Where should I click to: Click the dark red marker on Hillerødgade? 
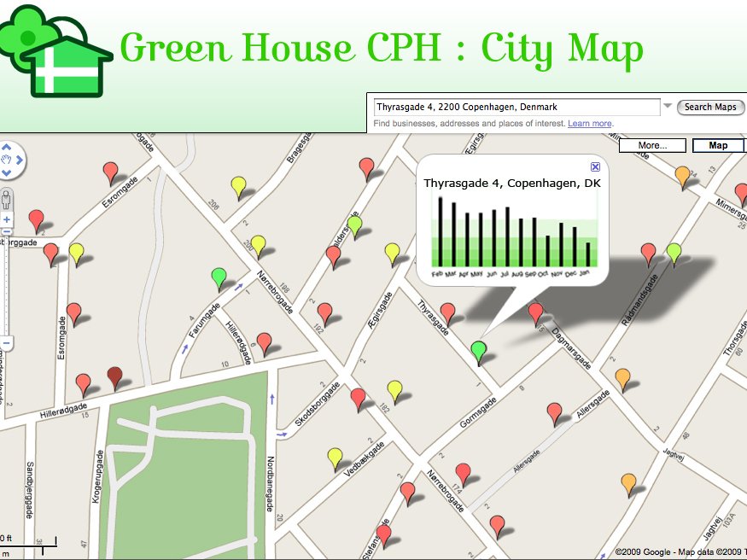click(114, 378)
